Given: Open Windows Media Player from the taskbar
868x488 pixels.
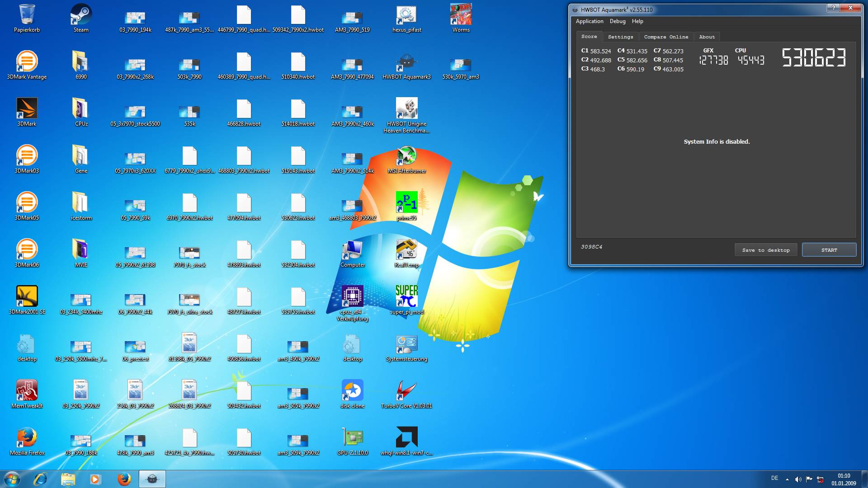Looking at the screenshot, I should 95,479.
